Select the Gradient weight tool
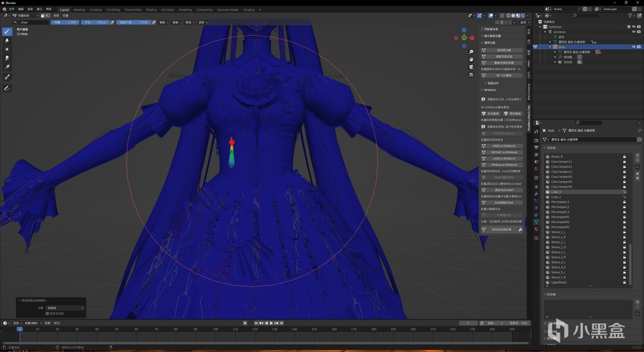The height and width of the screenshot is (352, 644). point(7,67)
